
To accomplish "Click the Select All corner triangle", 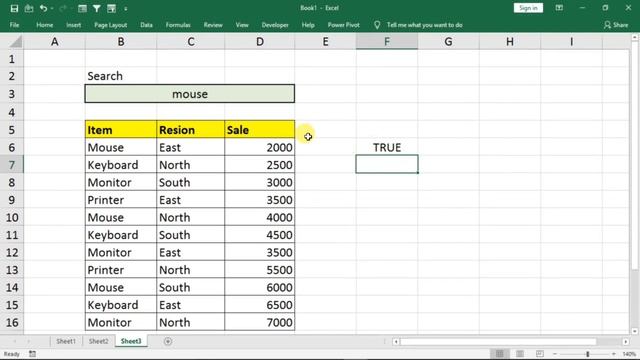I will tap(16, 42).
